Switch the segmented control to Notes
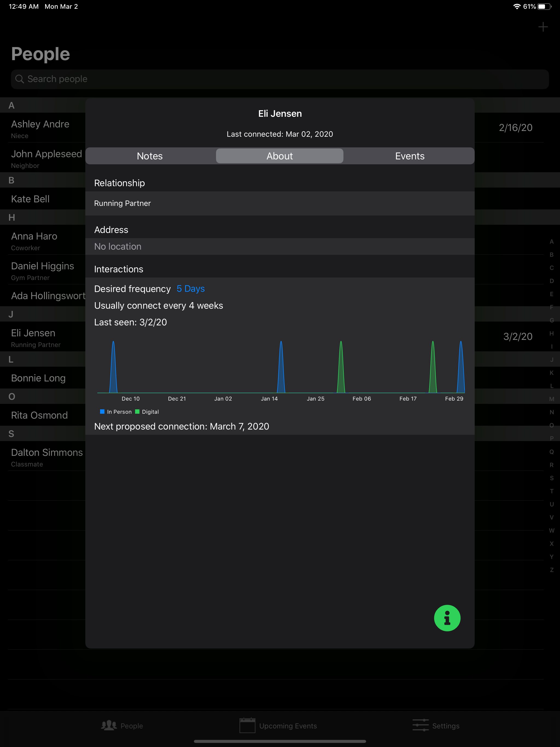This screenshot has width=560, height=747. [149, 156]
